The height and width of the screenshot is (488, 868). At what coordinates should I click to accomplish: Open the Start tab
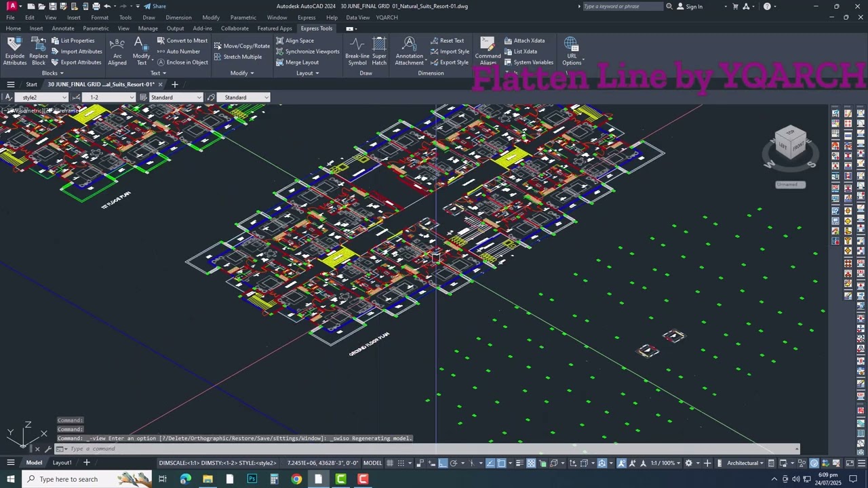[31, 84]
